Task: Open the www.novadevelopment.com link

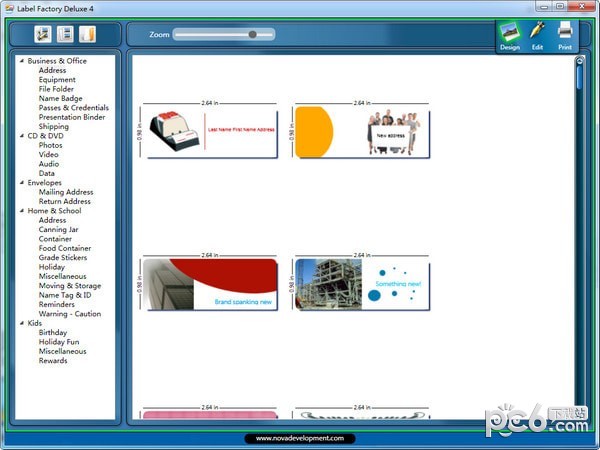Action: [300, 439]
